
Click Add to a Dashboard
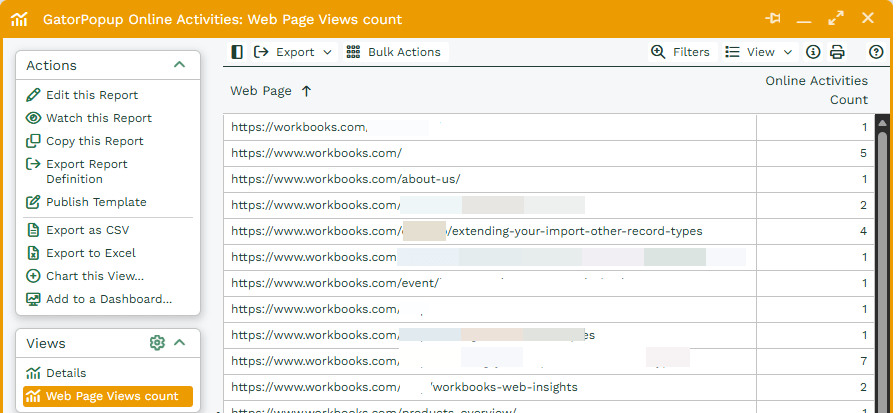pos(108,299)
